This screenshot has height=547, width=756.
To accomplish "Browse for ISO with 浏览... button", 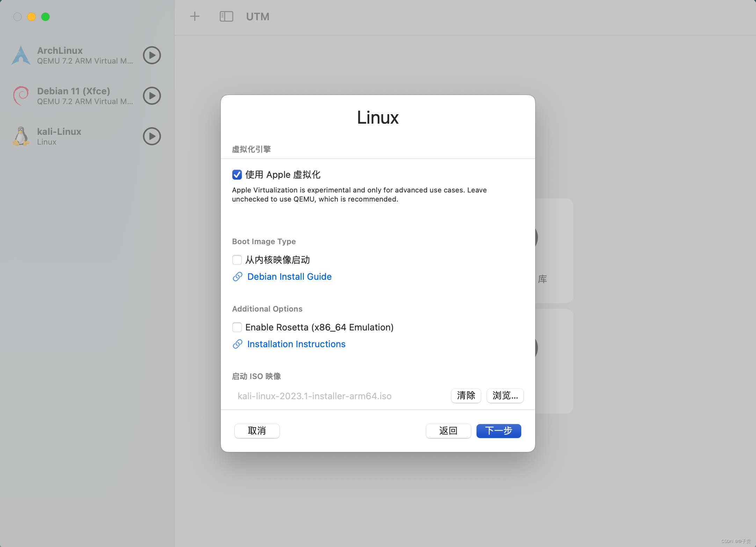I will 505,396.
